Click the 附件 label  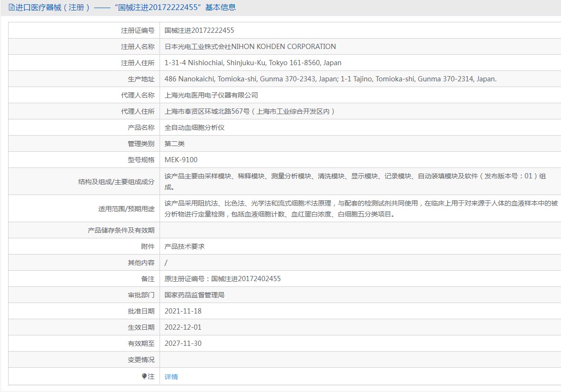point(148,246)
